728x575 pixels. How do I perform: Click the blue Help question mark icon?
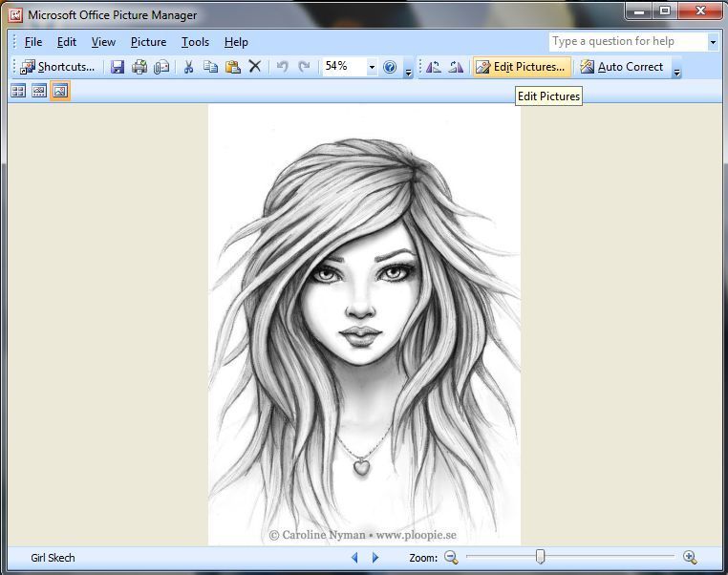point(390,67)
